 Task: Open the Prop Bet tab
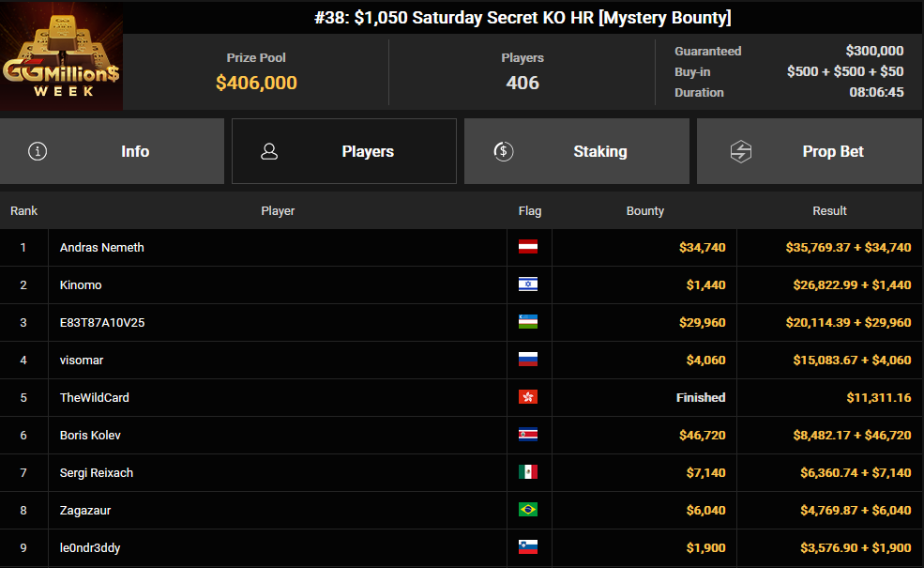(810, 151)
